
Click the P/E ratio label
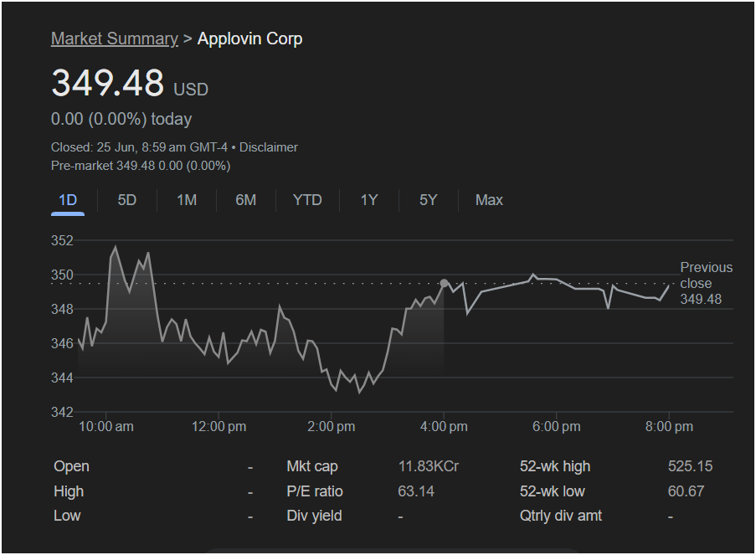[x=315, y=491]
